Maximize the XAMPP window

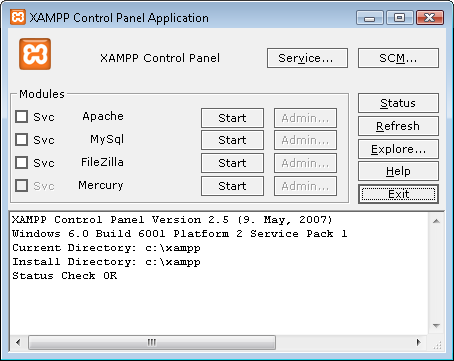point(399,17)
